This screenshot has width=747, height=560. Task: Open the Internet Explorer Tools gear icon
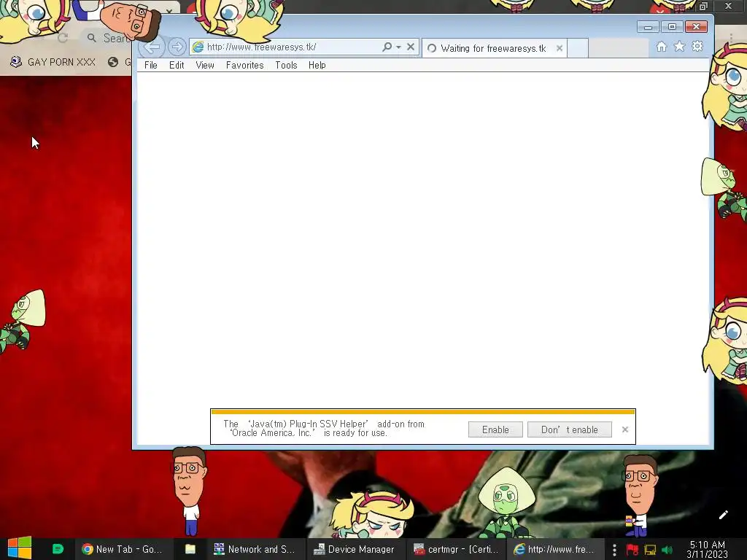tap(697, 47)
